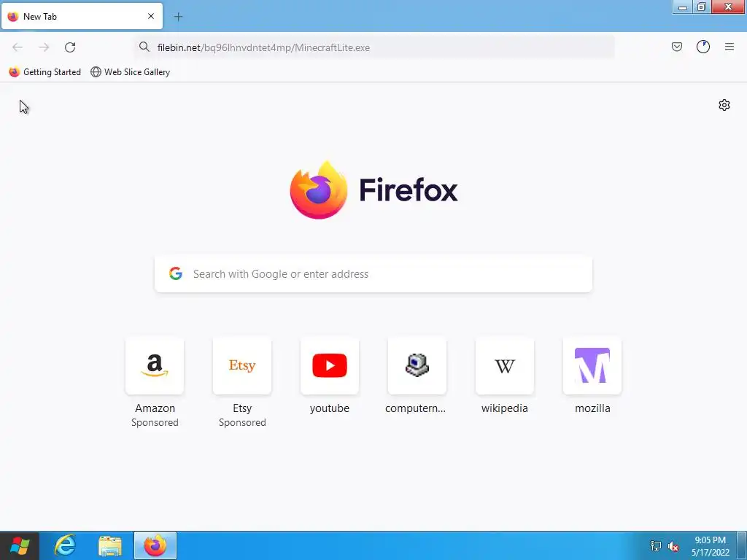Select the New Tab tab
Image resolution: width=747 pixels, height=560 pixels.
tap(82, 16)
